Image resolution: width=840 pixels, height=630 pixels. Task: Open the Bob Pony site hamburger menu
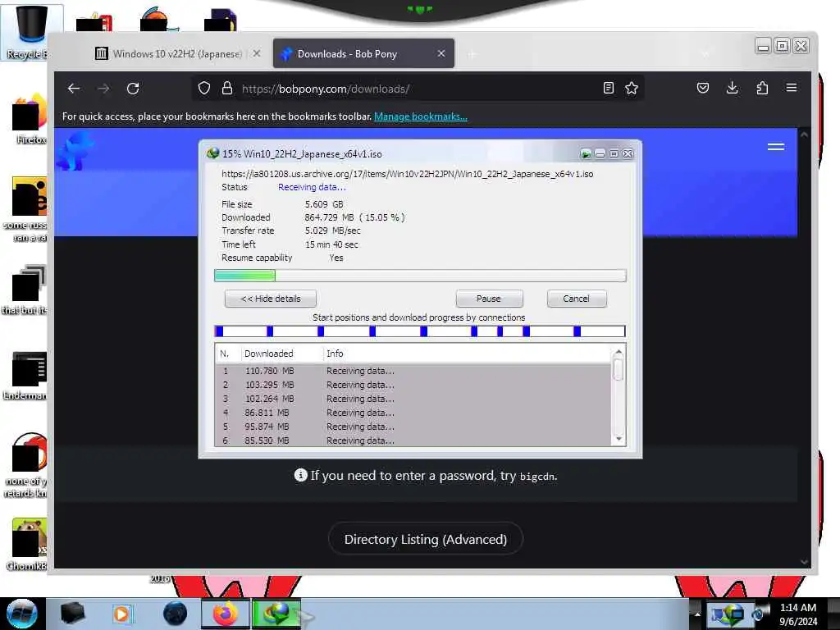pos(776,147)
